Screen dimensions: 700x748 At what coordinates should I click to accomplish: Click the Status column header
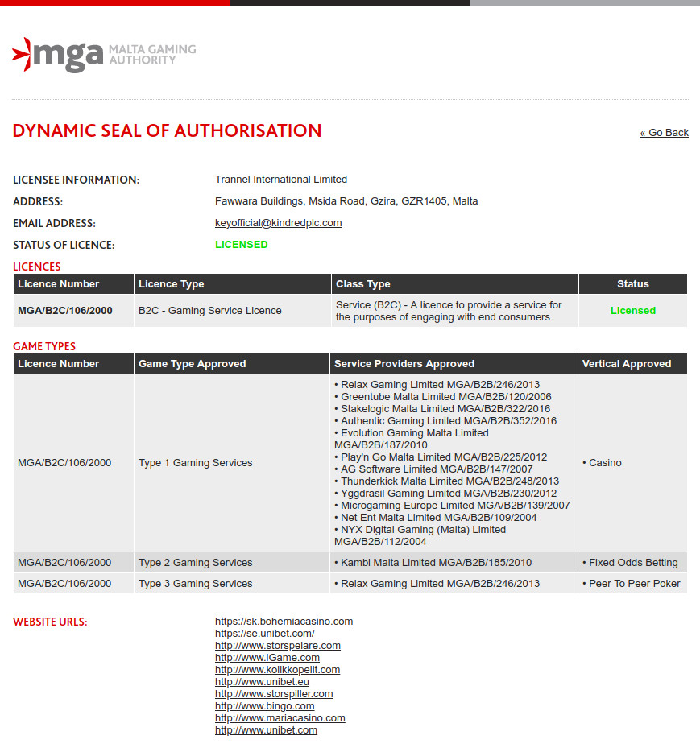pyautogui.click(x=632, y=284)
